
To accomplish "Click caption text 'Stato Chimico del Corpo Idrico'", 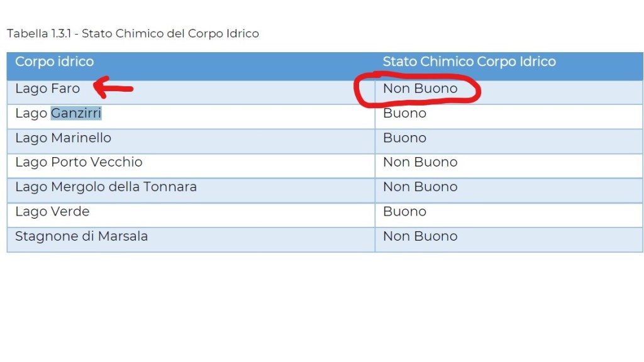I will (x=170, y=33).
